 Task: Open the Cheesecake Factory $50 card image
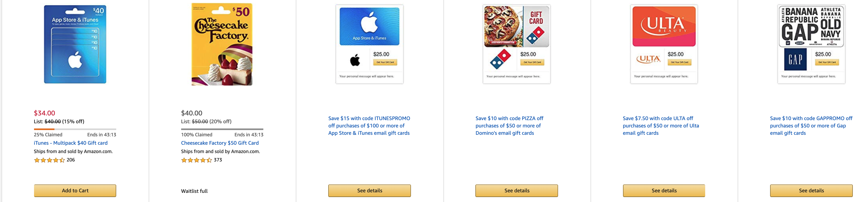tap(222, 44)
